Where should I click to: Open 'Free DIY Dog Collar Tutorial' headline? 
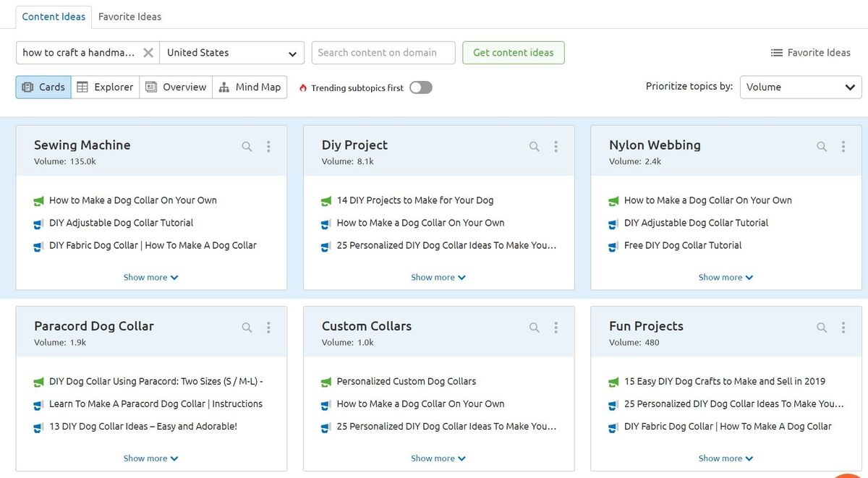pos(683,245)
